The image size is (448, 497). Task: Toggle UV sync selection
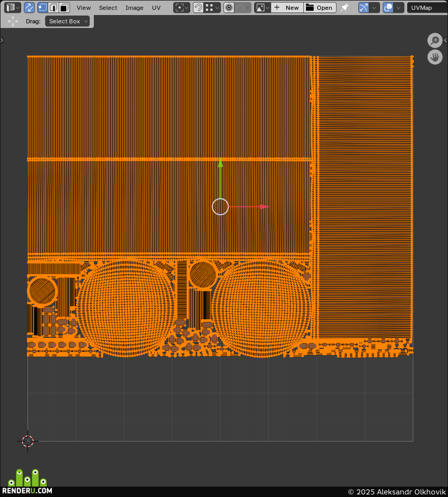coord(29,8)
